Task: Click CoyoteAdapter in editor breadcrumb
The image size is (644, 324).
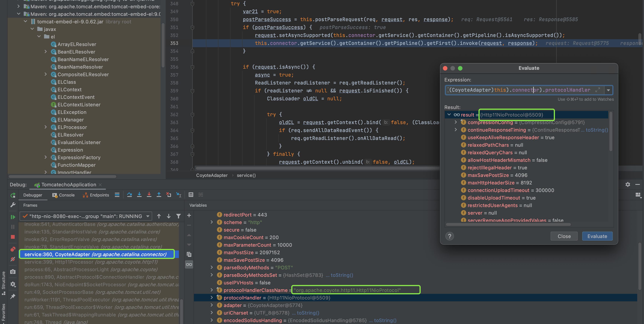Action: pos(212,175)
